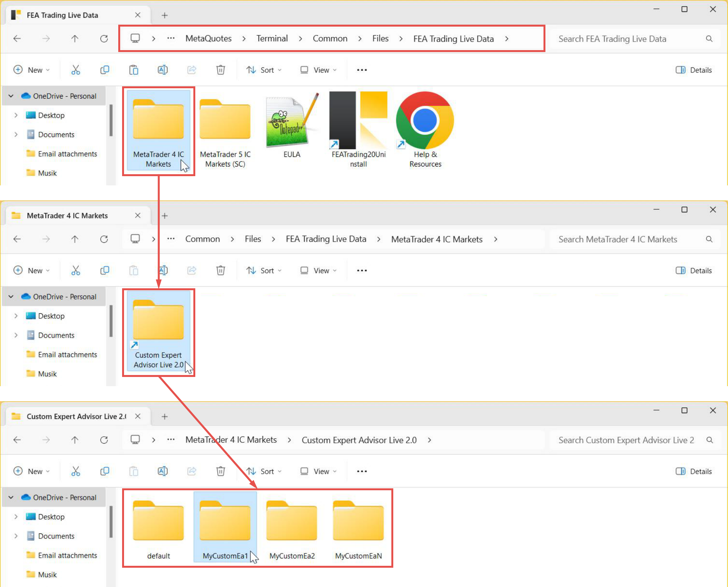The height and width of the screenshot is (587, 728).
Task: Go up one level in FEA Trading Live Data window
Action: [75, 39]
